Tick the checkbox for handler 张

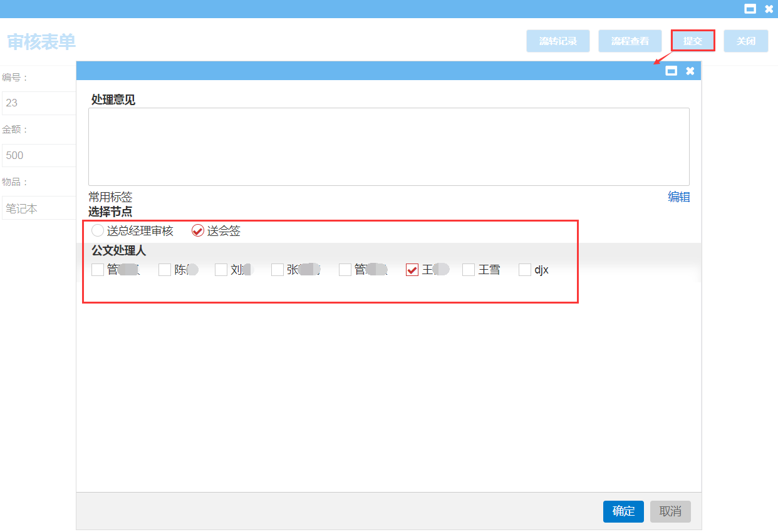click(277, 270)
